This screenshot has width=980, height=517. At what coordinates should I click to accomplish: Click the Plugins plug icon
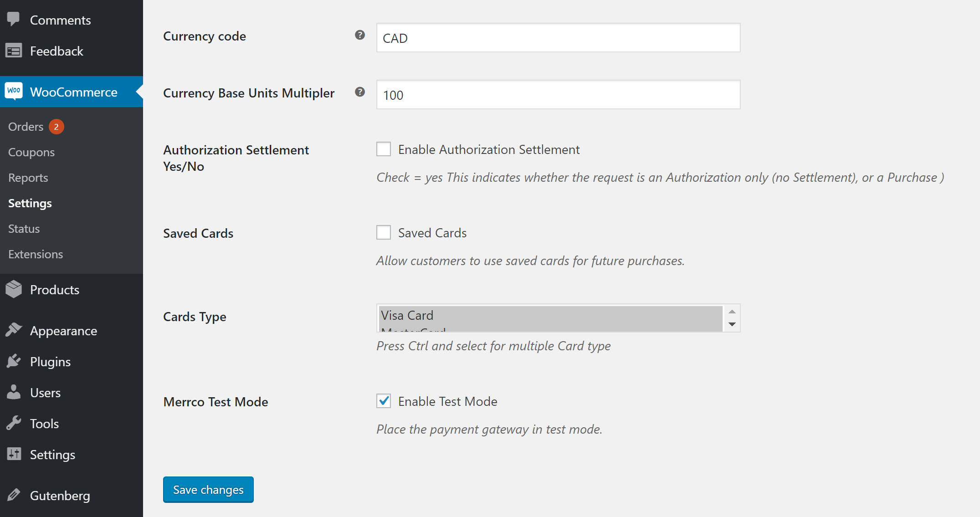click(x=14, y=361)
